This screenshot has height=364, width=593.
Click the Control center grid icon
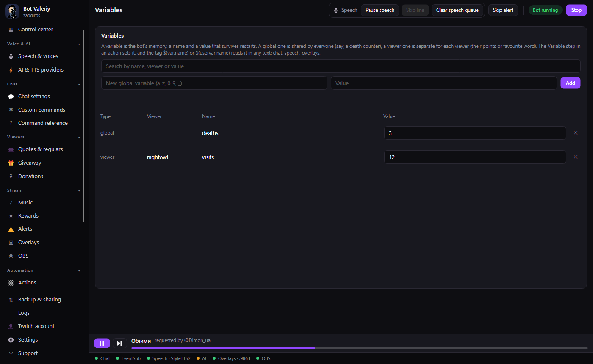point(11,30)
